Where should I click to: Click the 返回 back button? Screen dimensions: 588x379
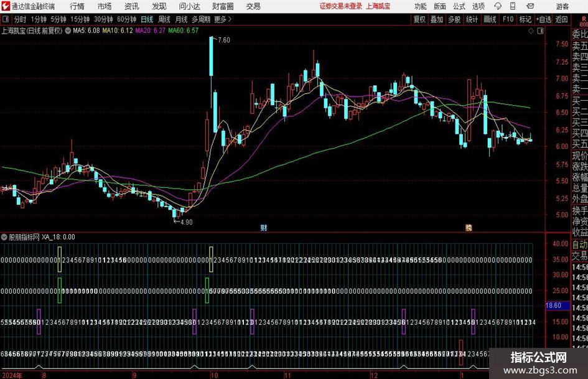tap(561, 19)
